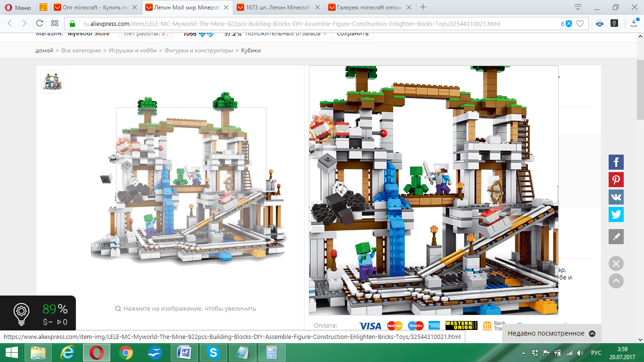Bookmark page with the heart icon
The image size is (644, 362).
click(580, 24)
